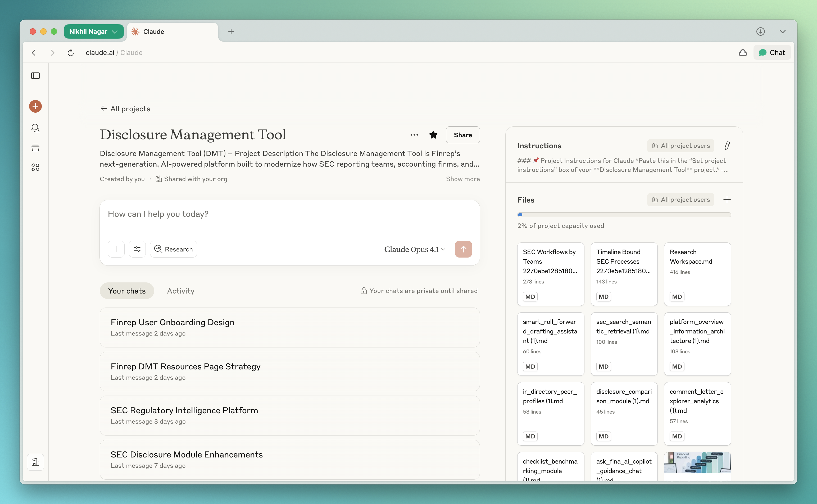
Task: Start a new chat with plus circle
Action: (35, 106)
